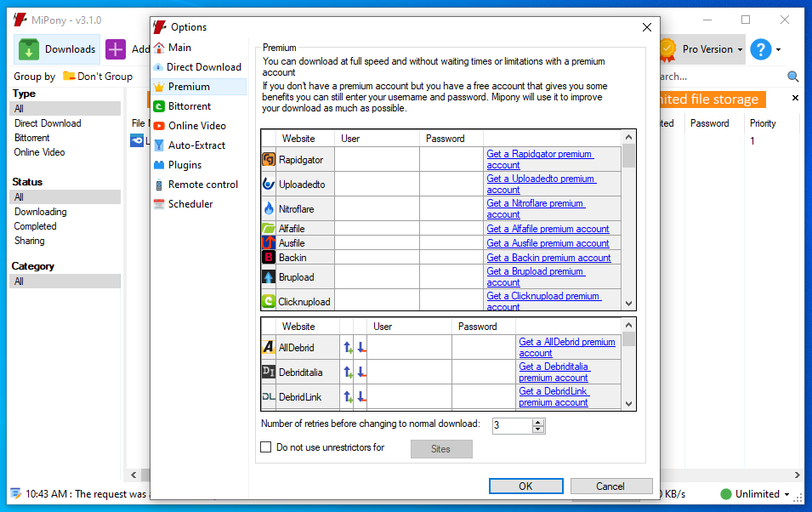This screenshot has width=812, height=512.
Task: Click the AllDebrid logo icon
Action: (x=268, y=347)
